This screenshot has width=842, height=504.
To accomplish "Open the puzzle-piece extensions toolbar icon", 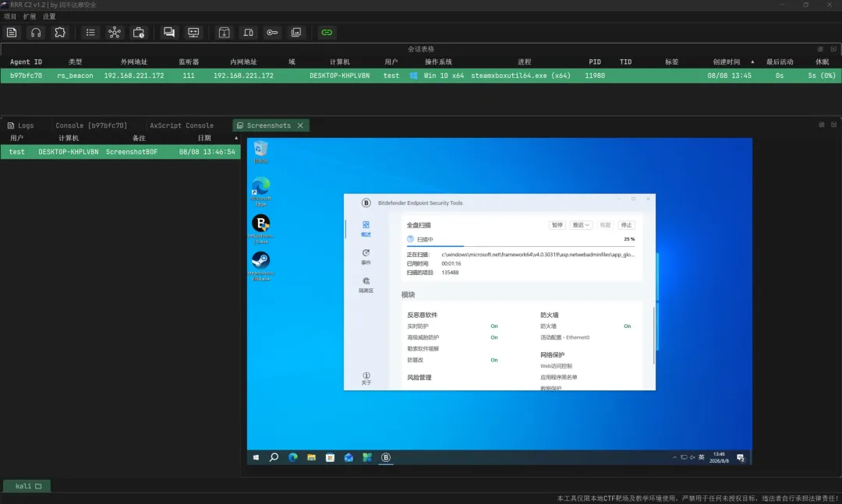I will pyautogui.click(x=60, y=33).
